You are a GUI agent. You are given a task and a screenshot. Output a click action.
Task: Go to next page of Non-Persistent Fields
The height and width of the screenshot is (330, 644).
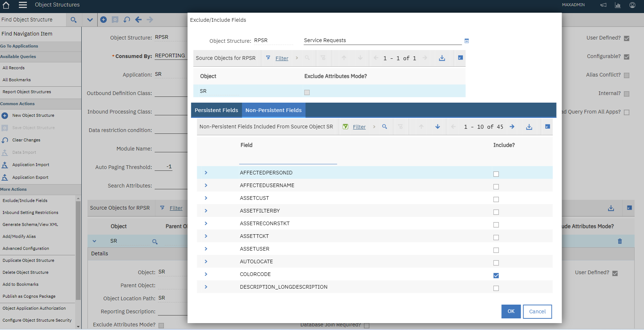(x=512, y=127)
